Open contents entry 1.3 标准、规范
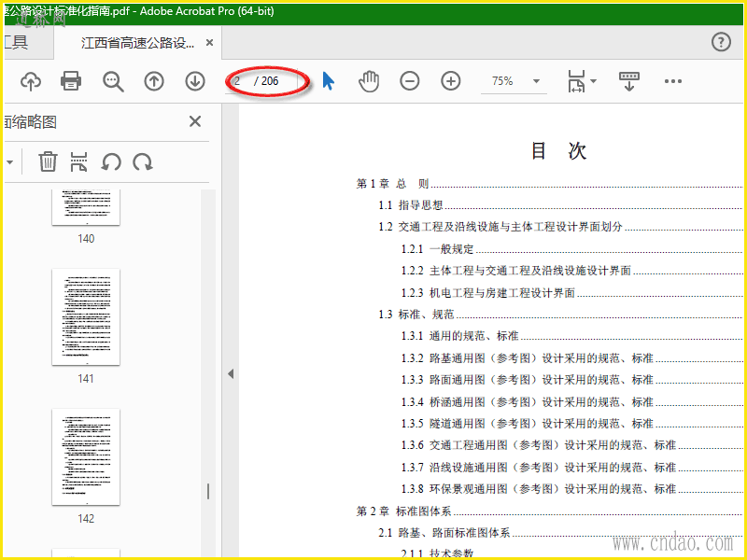The height and width of the screenshot is (560, 747). coord(561,315)
